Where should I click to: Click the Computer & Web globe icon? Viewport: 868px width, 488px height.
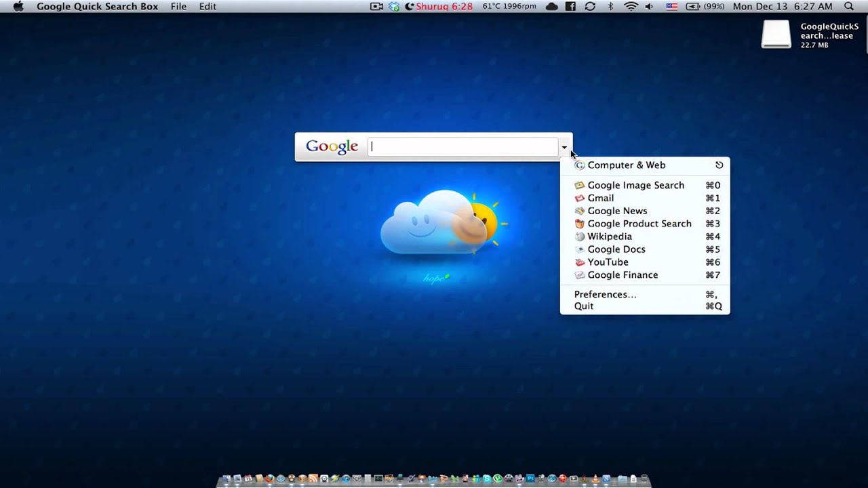pyautogui.click(x=579, y=165)
